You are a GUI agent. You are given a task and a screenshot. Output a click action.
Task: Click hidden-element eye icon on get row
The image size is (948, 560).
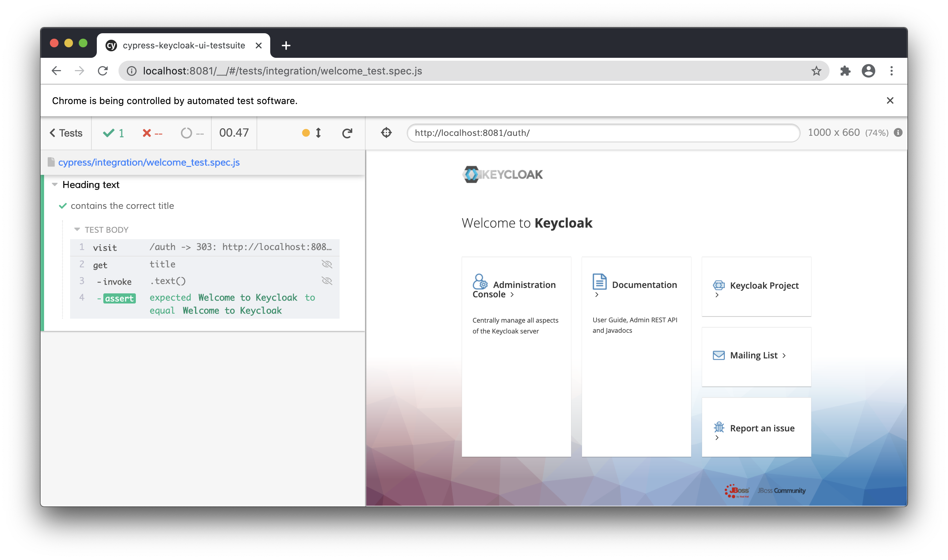coord(327,264)
